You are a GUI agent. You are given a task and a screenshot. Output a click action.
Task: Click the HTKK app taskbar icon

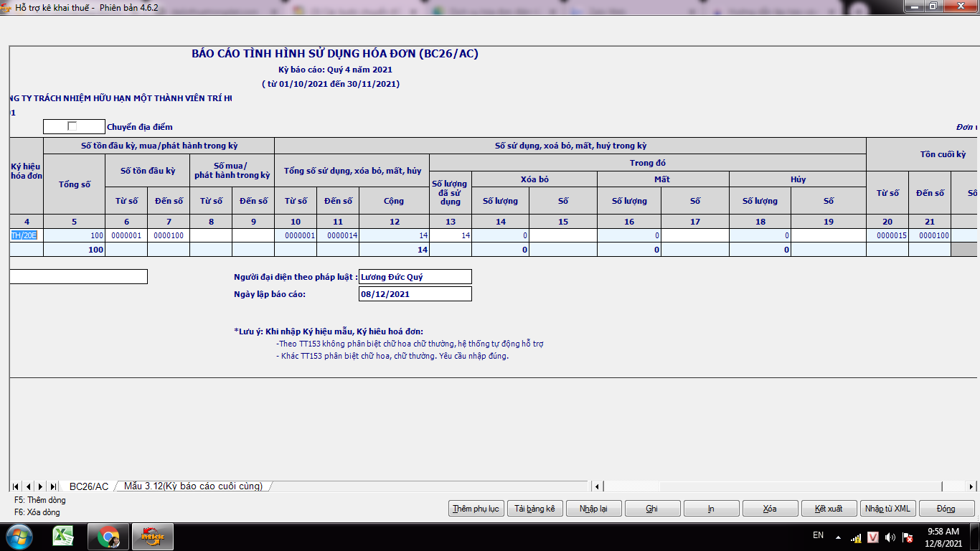pos(152,536)
